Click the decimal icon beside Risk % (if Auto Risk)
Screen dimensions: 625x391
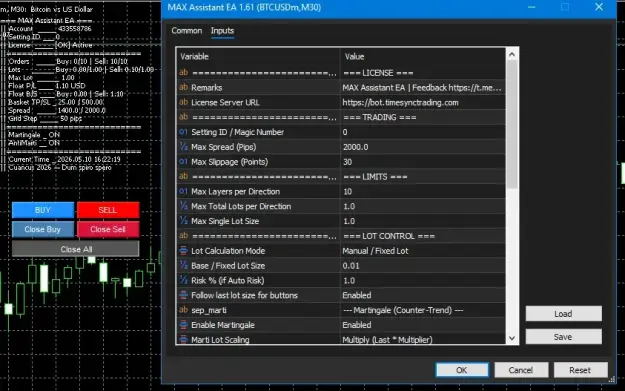pyautogui.click(x=183, y=280)
